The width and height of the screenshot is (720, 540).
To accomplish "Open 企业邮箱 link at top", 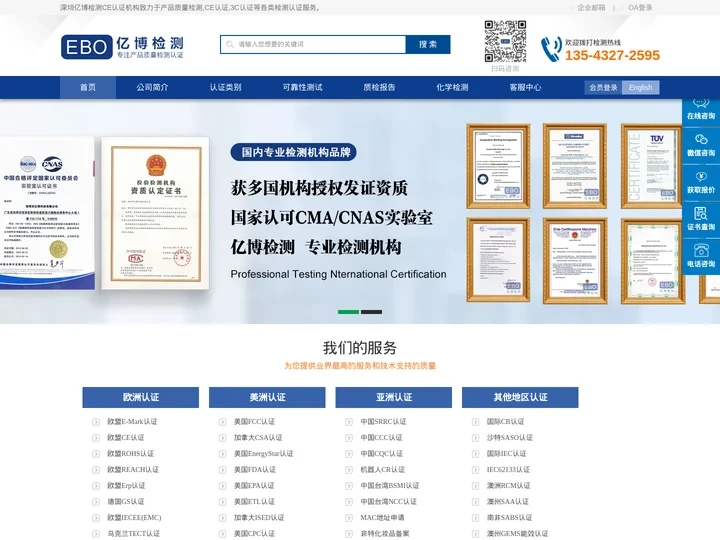I will point(591,8).
